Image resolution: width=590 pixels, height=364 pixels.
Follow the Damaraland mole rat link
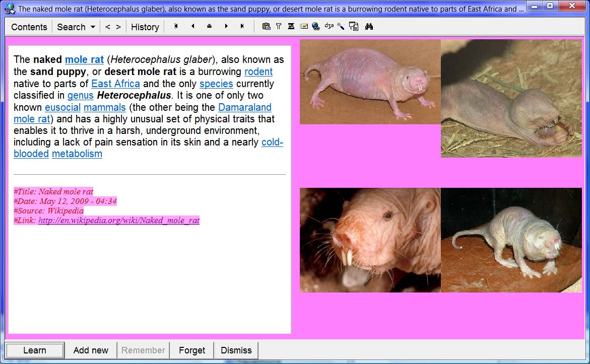click(244, 107)
